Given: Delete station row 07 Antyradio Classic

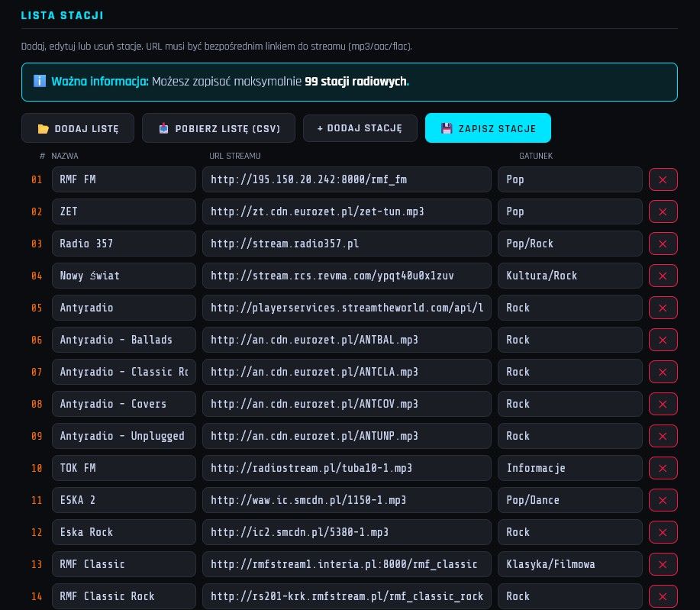Looking at the screenshot, I should point(663,372).
